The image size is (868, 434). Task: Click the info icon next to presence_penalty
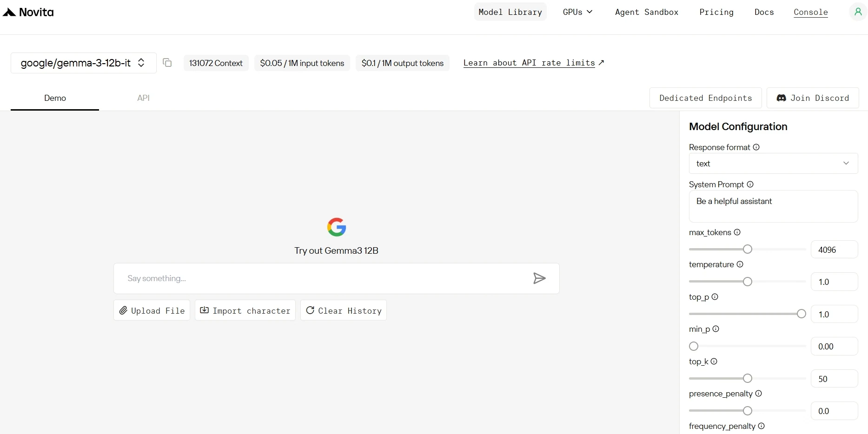pos(759,394)
